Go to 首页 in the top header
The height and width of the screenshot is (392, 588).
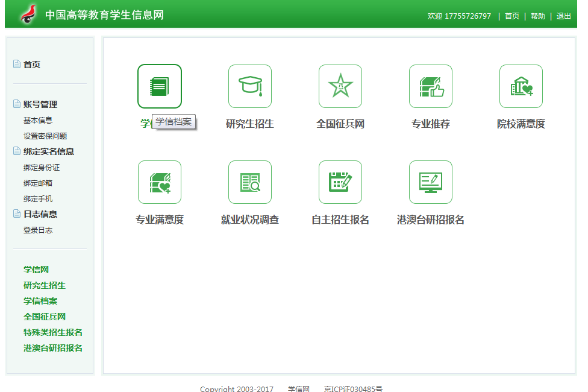coord(512,16)
